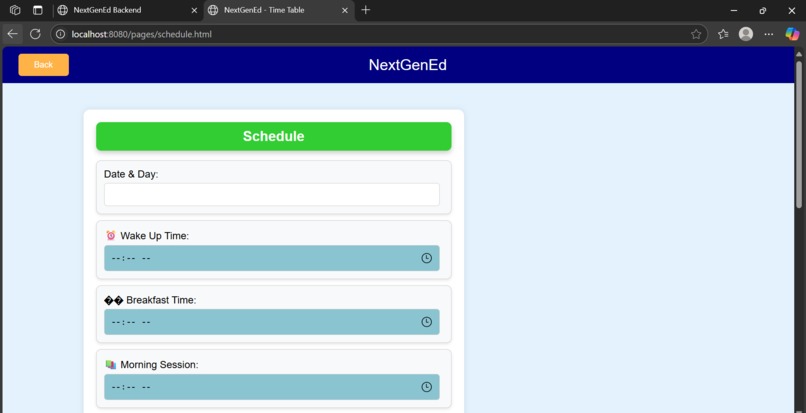806x413 pixels.
Task: Open a new browser tab
Action: 365,10
